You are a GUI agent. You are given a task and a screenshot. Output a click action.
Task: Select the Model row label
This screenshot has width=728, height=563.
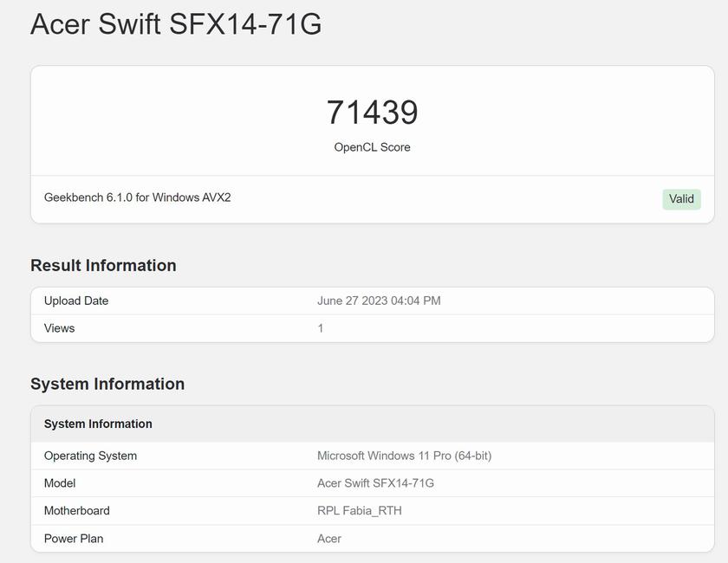point(60,483)
